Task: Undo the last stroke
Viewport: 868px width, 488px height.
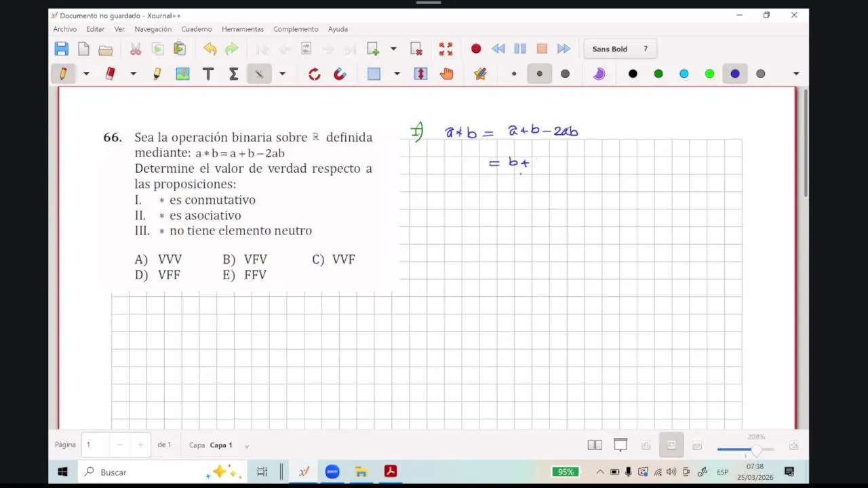Action: coord(210,49)
